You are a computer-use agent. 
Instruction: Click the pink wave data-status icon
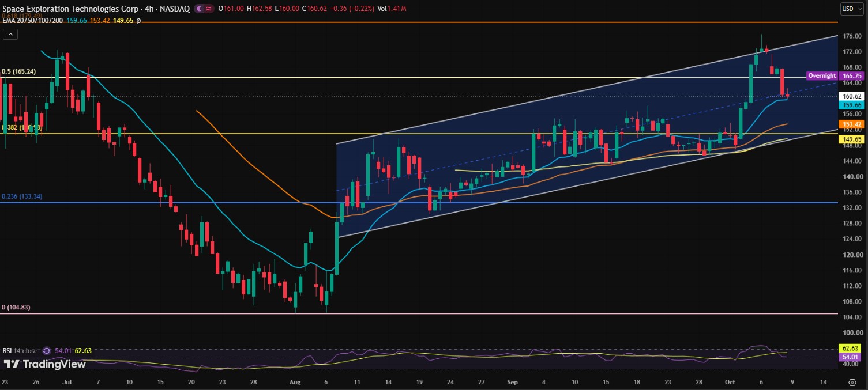coord(208,9)
